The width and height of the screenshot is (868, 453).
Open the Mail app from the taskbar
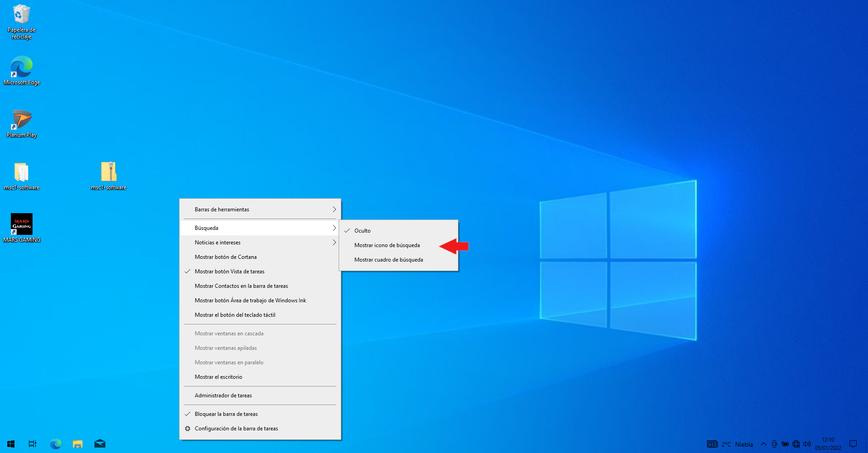[x=100, y=444]
